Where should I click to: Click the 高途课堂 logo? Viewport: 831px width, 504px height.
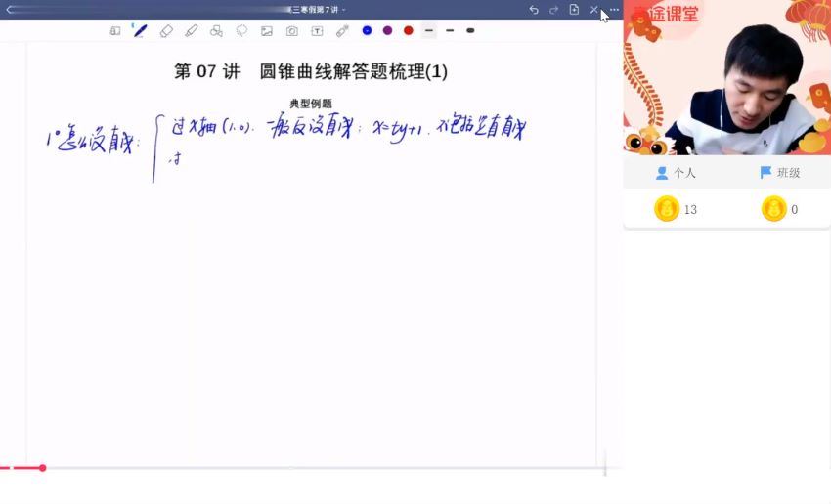666,14
